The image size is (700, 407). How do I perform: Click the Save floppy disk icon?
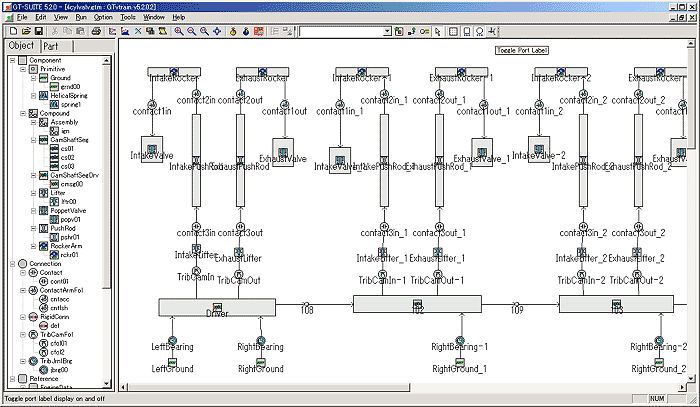pyautogui.click(x=39, y=31)
